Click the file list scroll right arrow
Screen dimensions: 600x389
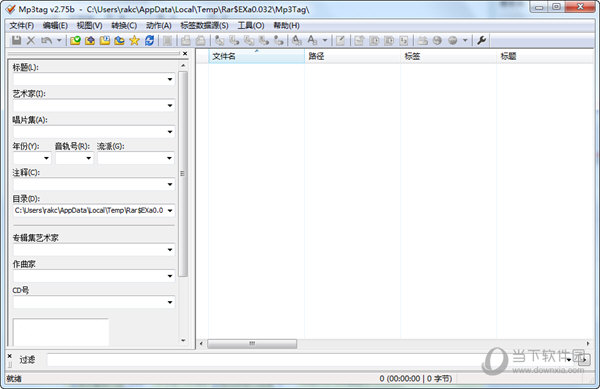point(588,343)
